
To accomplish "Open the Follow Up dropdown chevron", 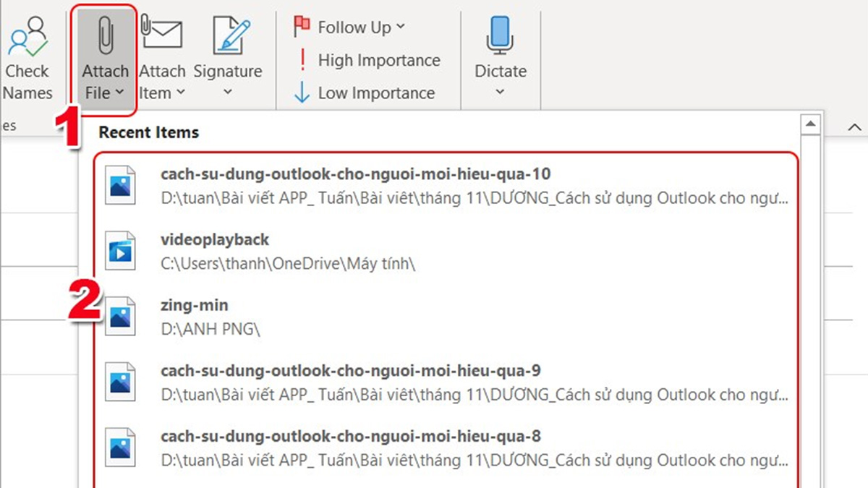I will pos(401,27).
